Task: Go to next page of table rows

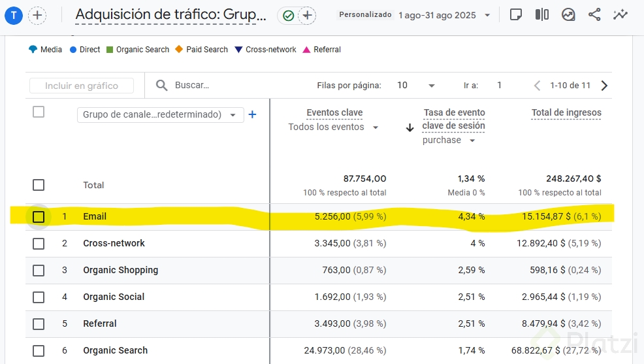Action: click(604, 86)
